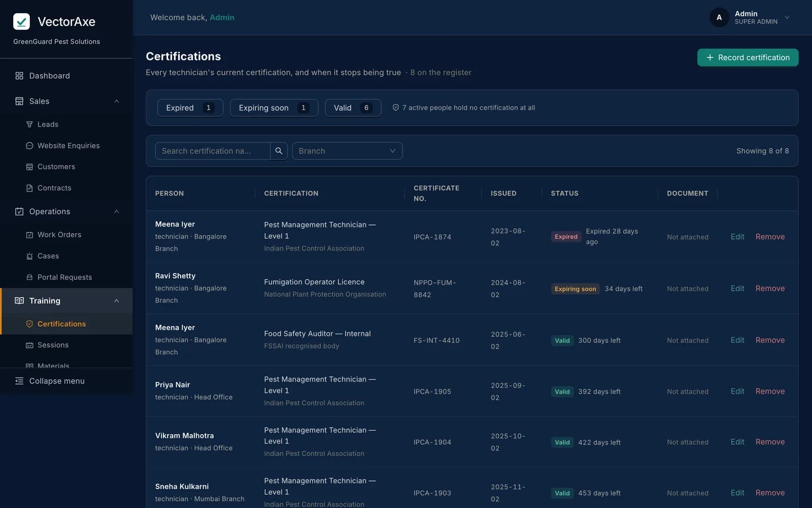Screen dimensions: 812x508
Task: Click the Sales section icon
Action: 19,101
